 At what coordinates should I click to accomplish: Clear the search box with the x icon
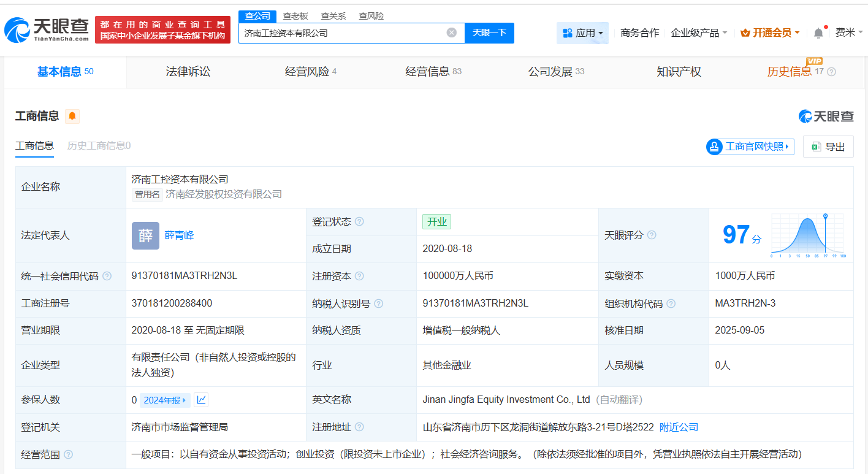(x=452, y=32)
